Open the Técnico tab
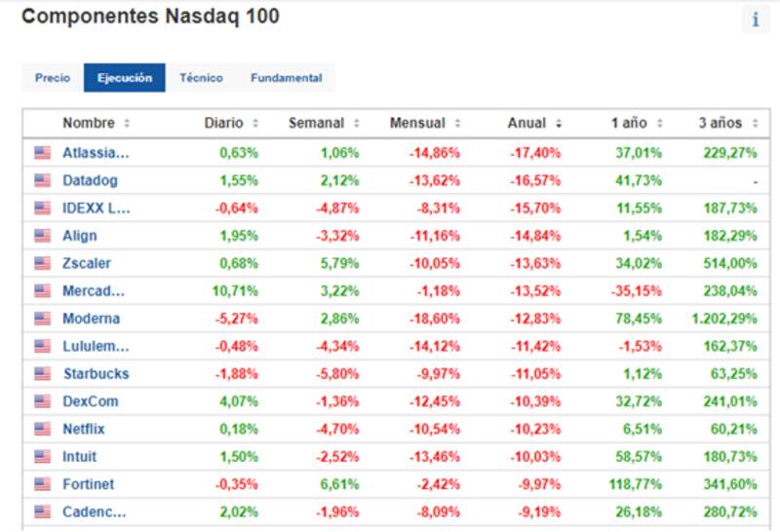 point(201,78)
